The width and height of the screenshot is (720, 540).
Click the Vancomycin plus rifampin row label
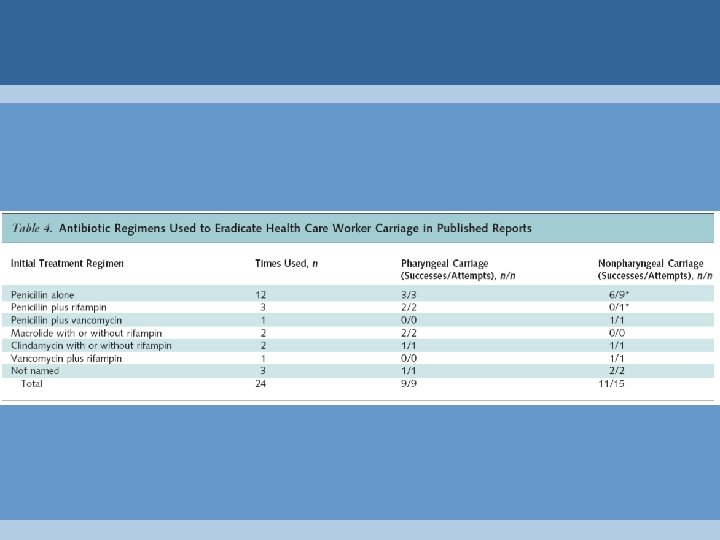tap(66, 358)
